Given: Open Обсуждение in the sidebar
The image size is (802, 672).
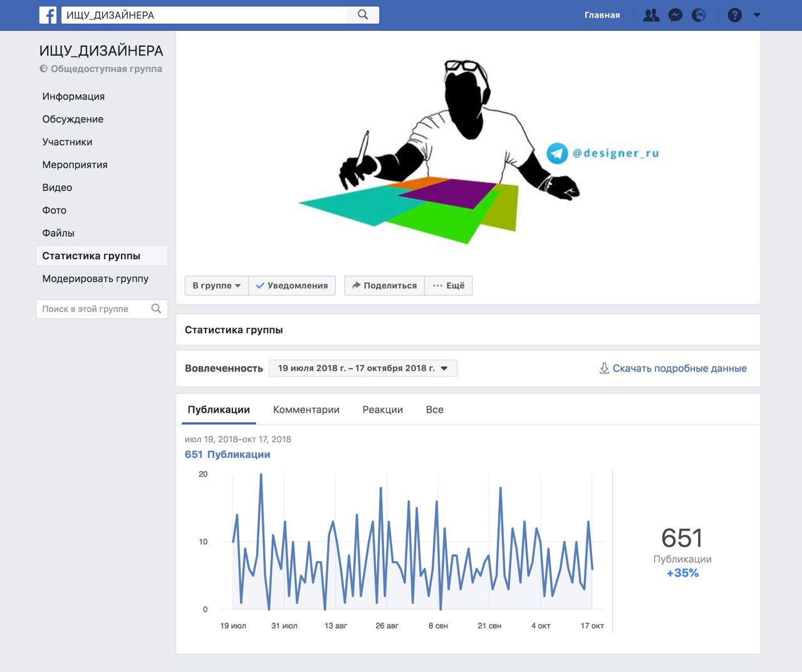Looking at the screenshot, I should 73,119.
